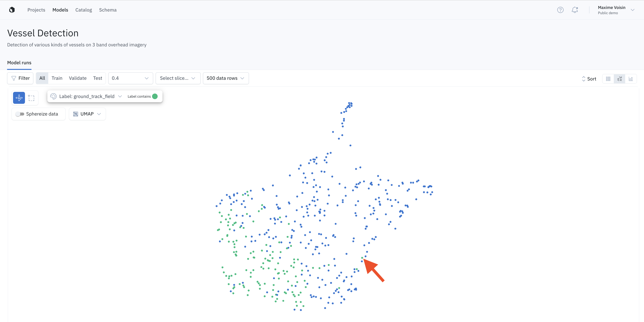
Task: Click the Labelbox logo icon
Action: click(12, 10)
